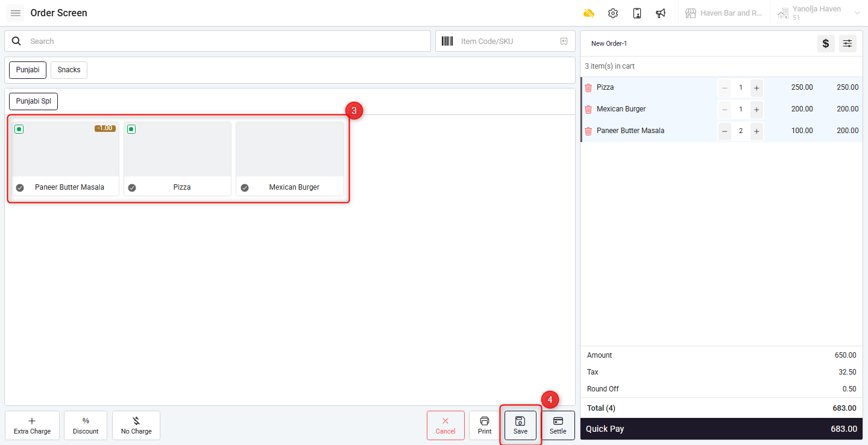Click veg indicator on Paneer Butter Masala card

click(x=19, y=129)
